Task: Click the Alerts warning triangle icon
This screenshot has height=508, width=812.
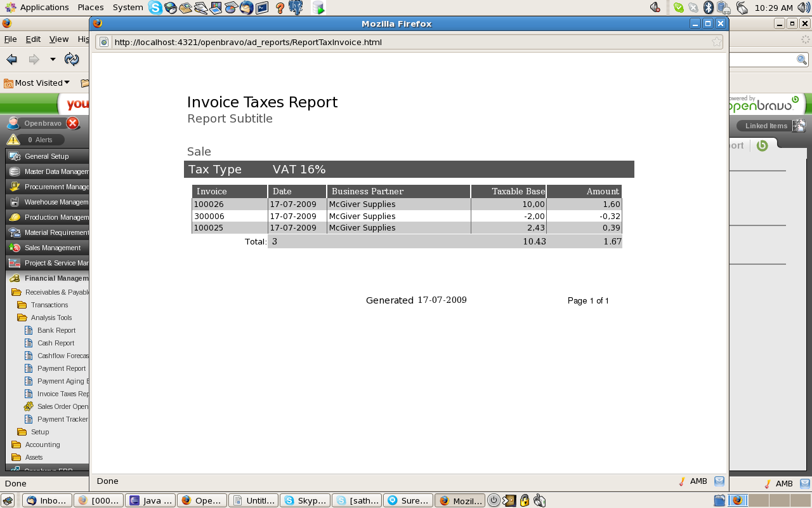Action: (x=13, y=140)
